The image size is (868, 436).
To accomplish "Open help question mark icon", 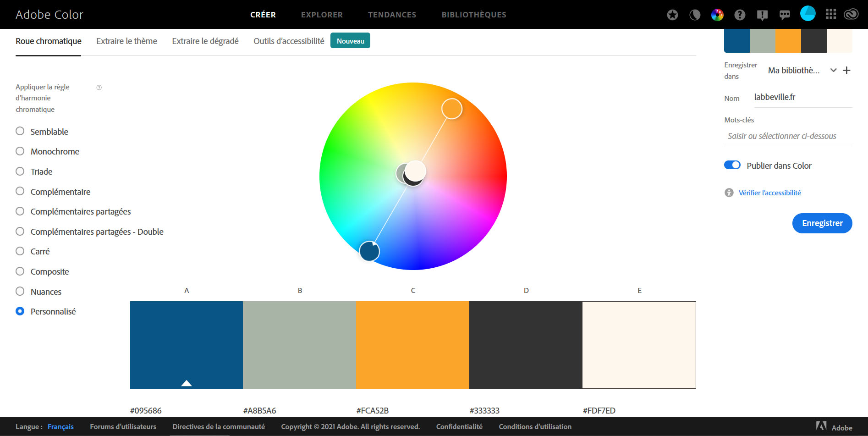I will coord(740,15).
